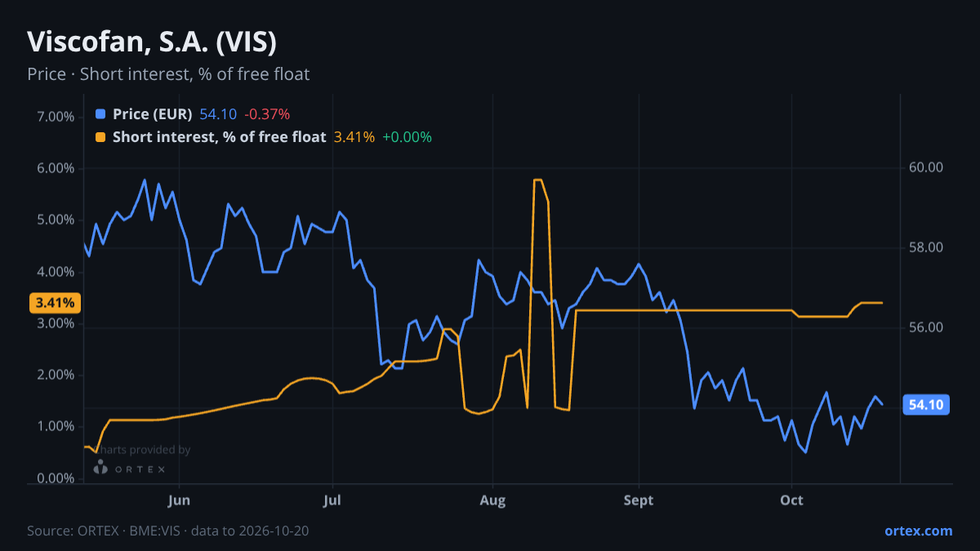This screenshot has width=980, height=551.
Task: Click the blue Price legend color dot
Action: (100, 114)
